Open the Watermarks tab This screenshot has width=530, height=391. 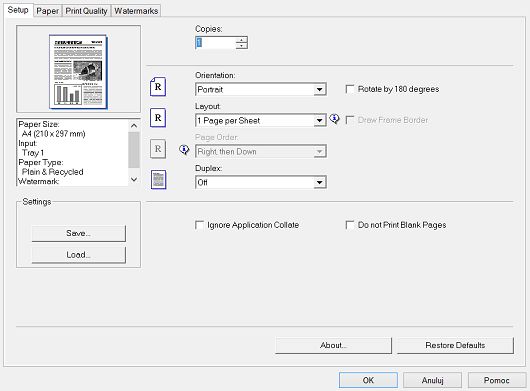[136, 11]
